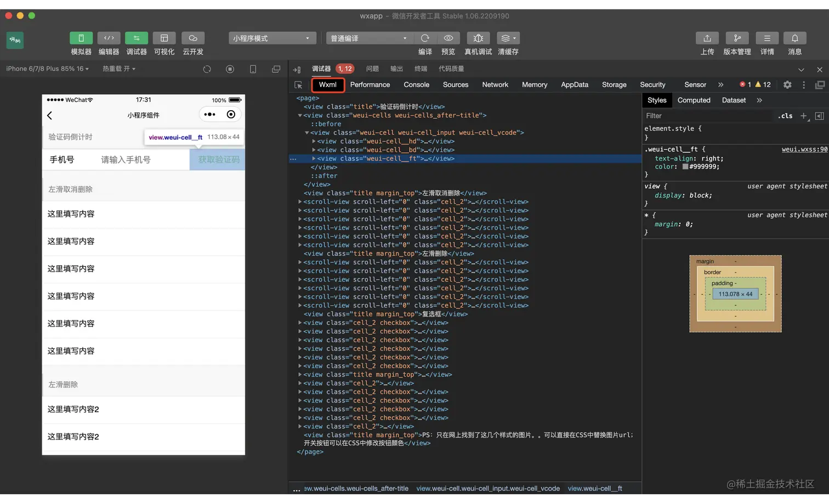Add new style rule plus icon
The image size is (829, 504).
click(x=804, y=116)
